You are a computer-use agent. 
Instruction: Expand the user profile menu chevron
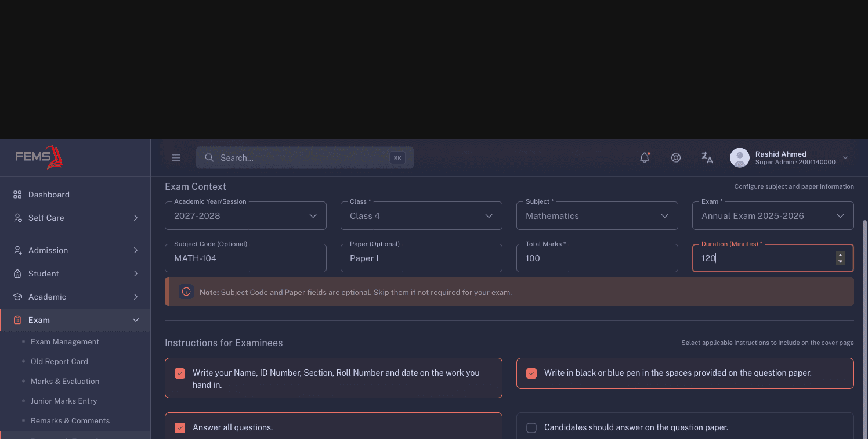click(x=845, y=157)
